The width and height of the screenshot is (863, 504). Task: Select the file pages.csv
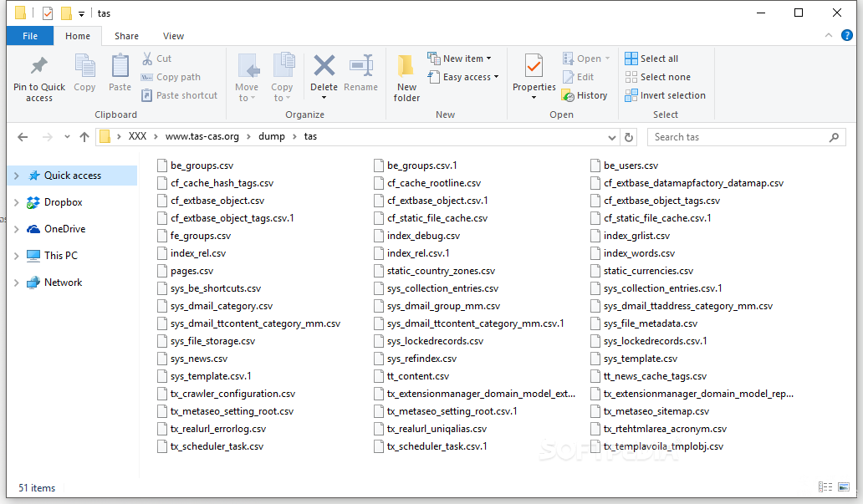point(191,271)
